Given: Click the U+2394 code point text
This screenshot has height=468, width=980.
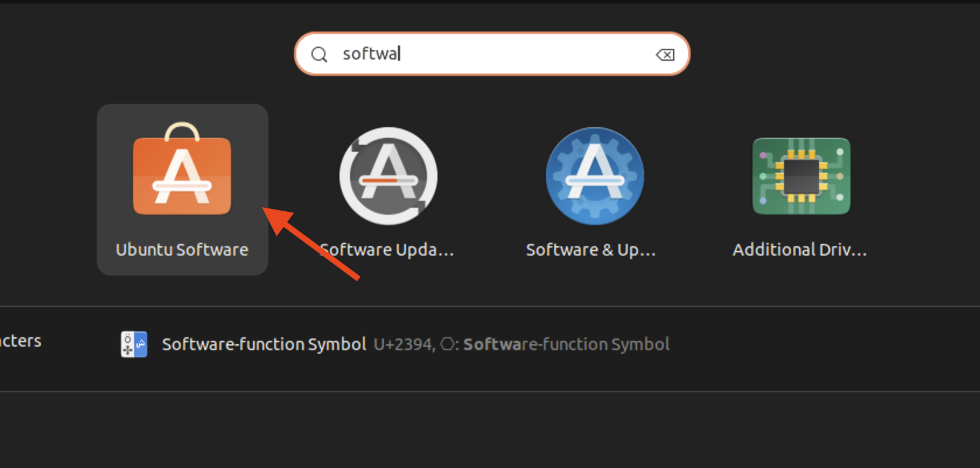Looking at the screenshot, I should pyautogui.click(x=404, y=344).
